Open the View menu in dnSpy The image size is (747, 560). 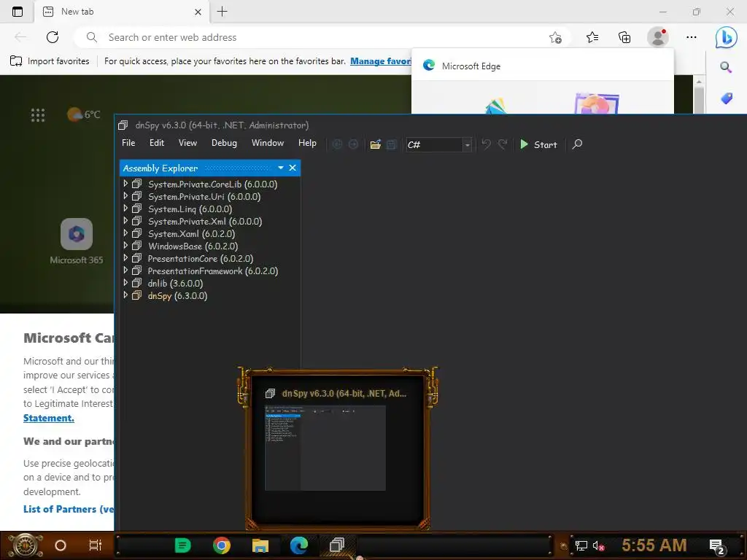[x=187, y=143]
